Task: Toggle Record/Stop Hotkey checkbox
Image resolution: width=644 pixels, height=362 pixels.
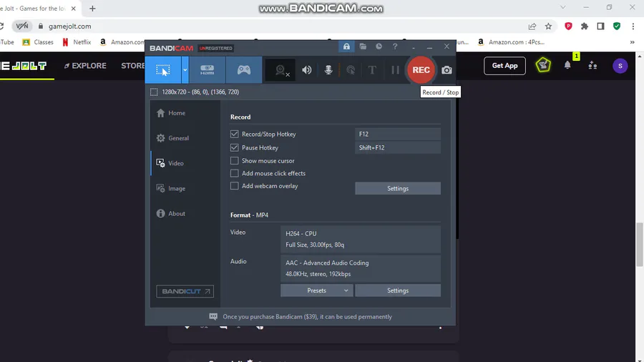Action: click(234, 134)
